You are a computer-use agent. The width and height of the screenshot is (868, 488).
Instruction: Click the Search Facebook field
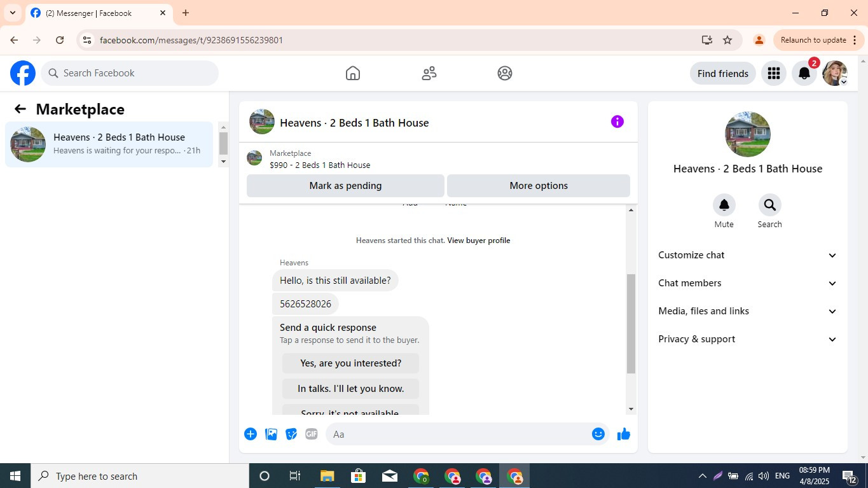[x=130, y=73]
